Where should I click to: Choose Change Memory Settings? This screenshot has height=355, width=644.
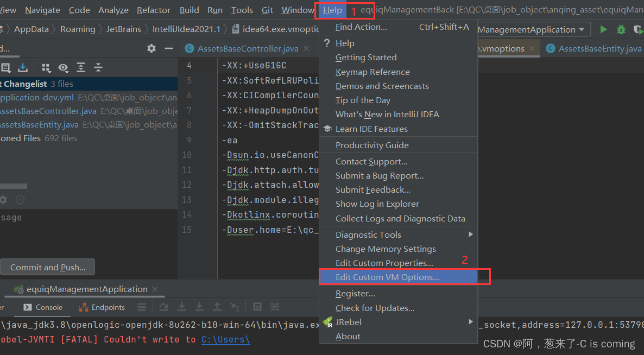(399, 249)
